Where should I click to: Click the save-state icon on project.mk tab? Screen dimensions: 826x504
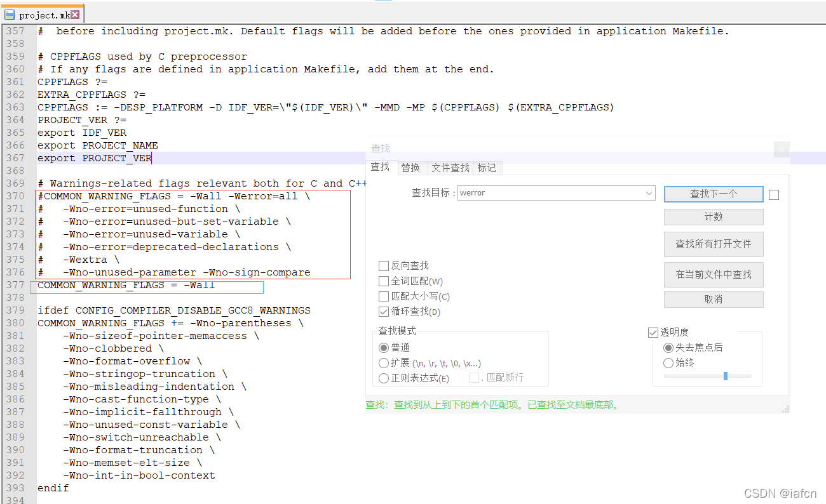(x=10, y=15)
